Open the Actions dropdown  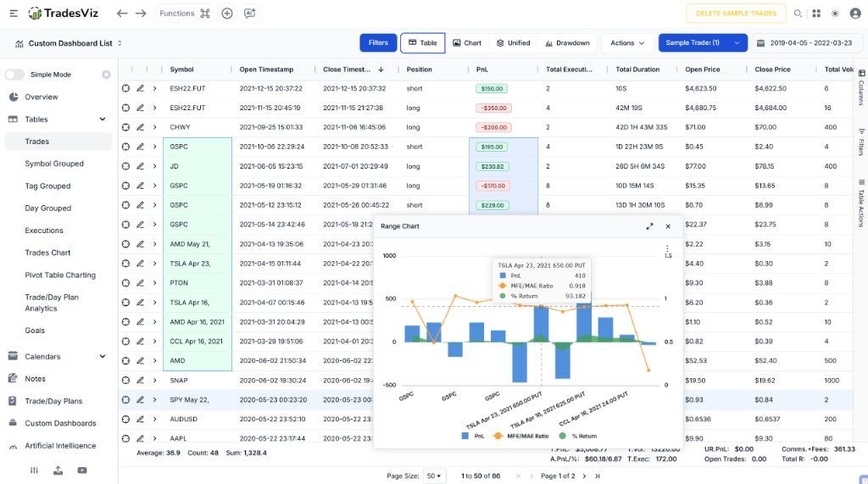[627, 42]
